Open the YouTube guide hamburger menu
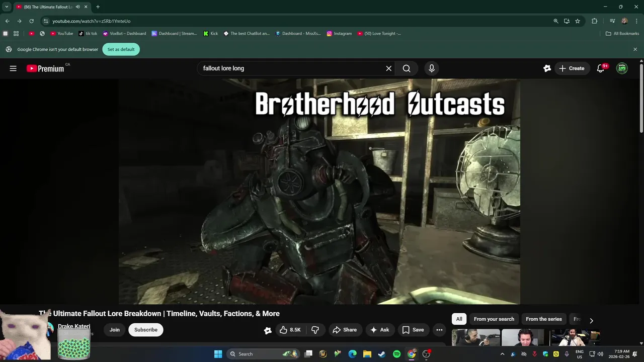Screen dimensions: 644x362 click(13, 68)
